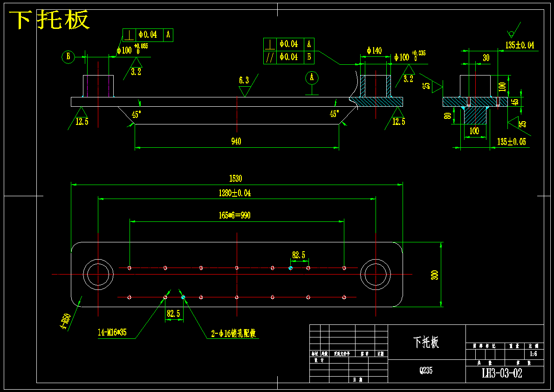Click the 14-M16*35 thread callout

[112, 332]
